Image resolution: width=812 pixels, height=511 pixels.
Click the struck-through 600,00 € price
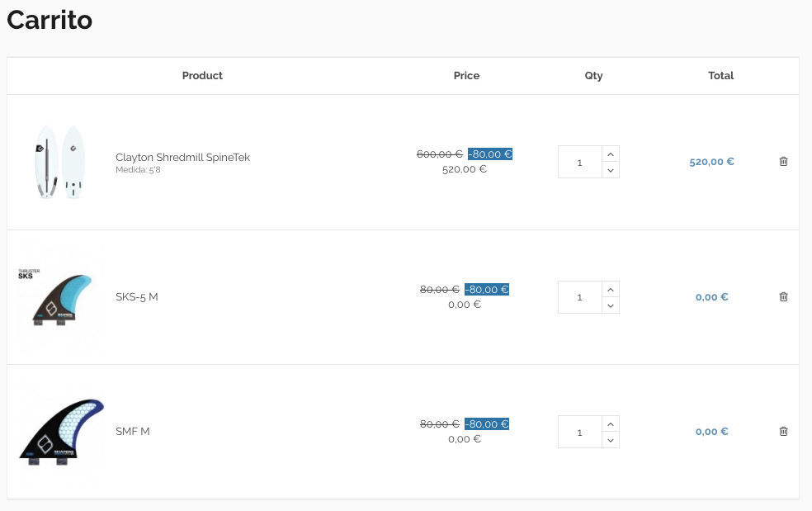pos(440,154)
